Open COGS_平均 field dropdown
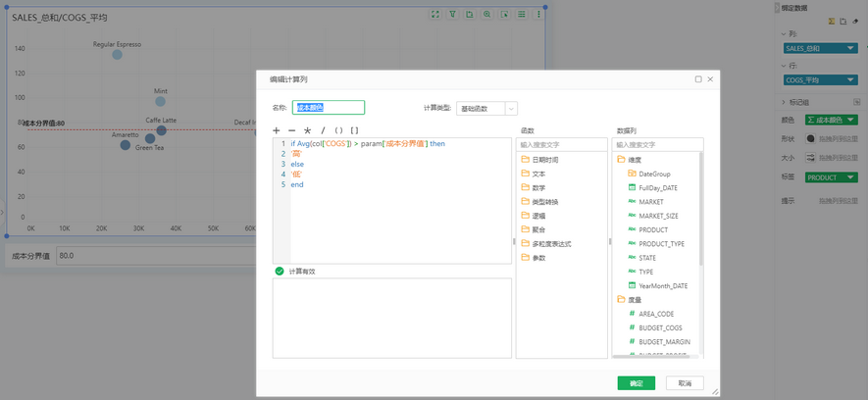The image size is (868, 400). tap(851, 80)
